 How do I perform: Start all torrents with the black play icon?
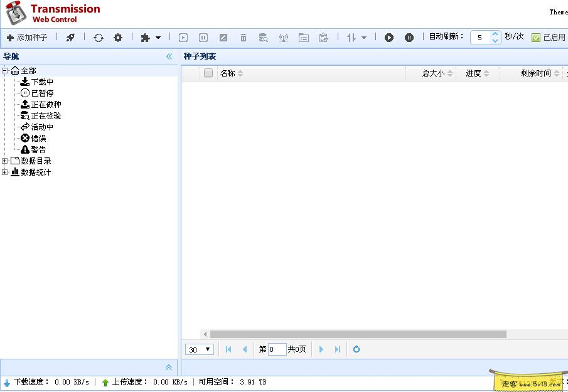389,38
